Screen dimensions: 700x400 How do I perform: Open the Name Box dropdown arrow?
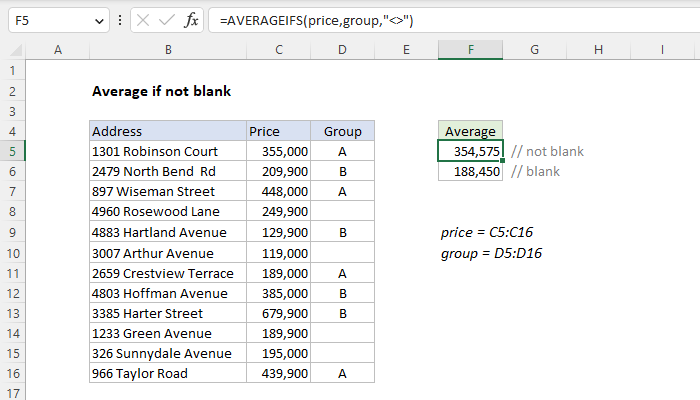[x=99, y=21]
